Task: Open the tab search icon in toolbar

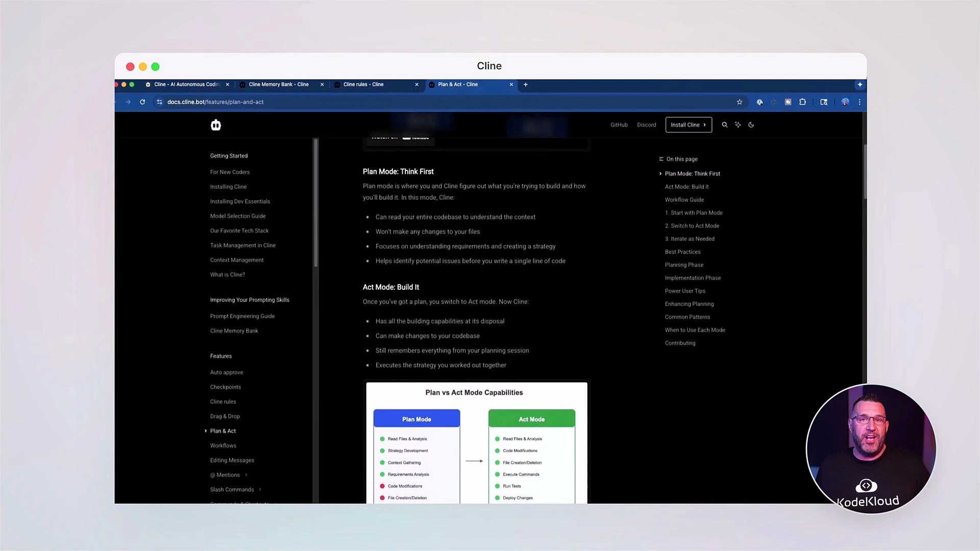Action: click(824, 102)
